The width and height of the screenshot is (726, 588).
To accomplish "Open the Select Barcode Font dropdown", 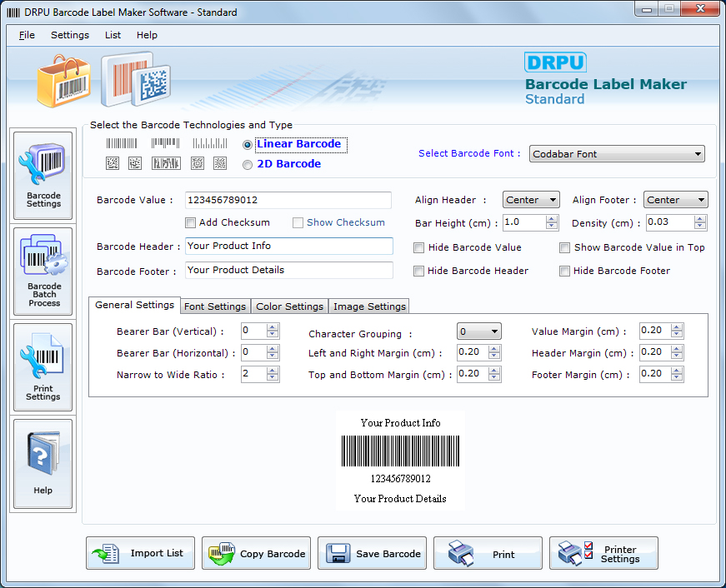I will (x=617, y=154).
